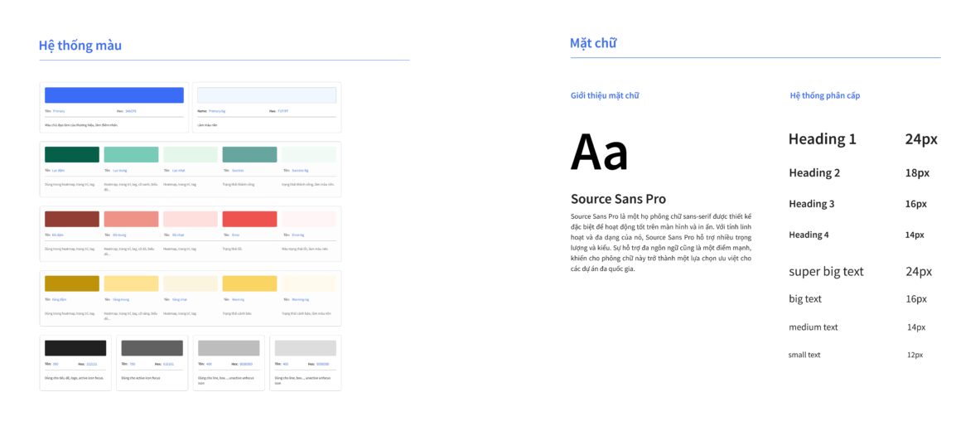The height and width of the screenshot is (436, 980).
Task: Select the small text sample
Action: pos(804,355)
